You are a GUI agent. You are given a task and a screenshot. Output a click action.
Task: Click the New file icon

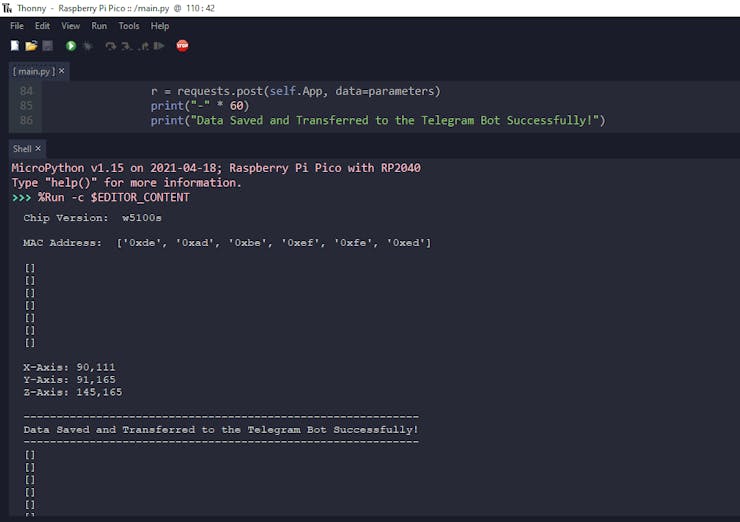point(15,46)
